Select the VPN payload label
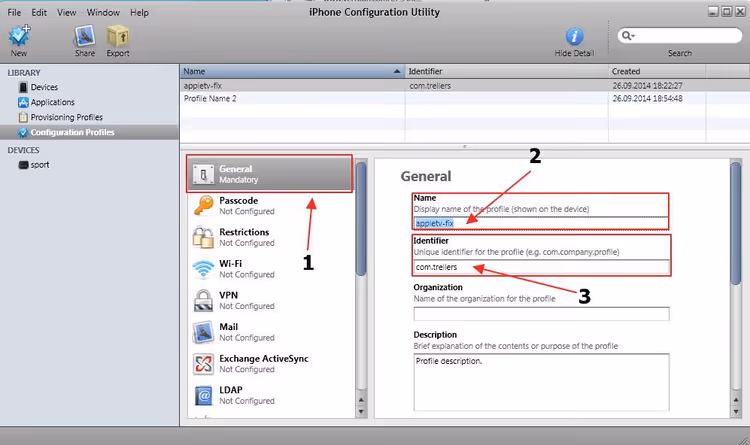The height and width of the screenshot is (445, 750). (x=228, y=295)
